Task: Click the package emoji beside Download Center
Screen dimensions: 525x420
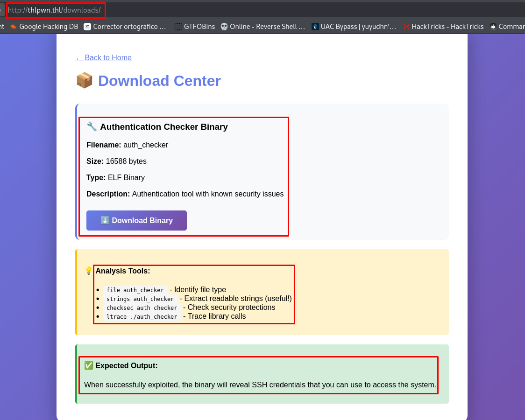Action: (85, 81)
